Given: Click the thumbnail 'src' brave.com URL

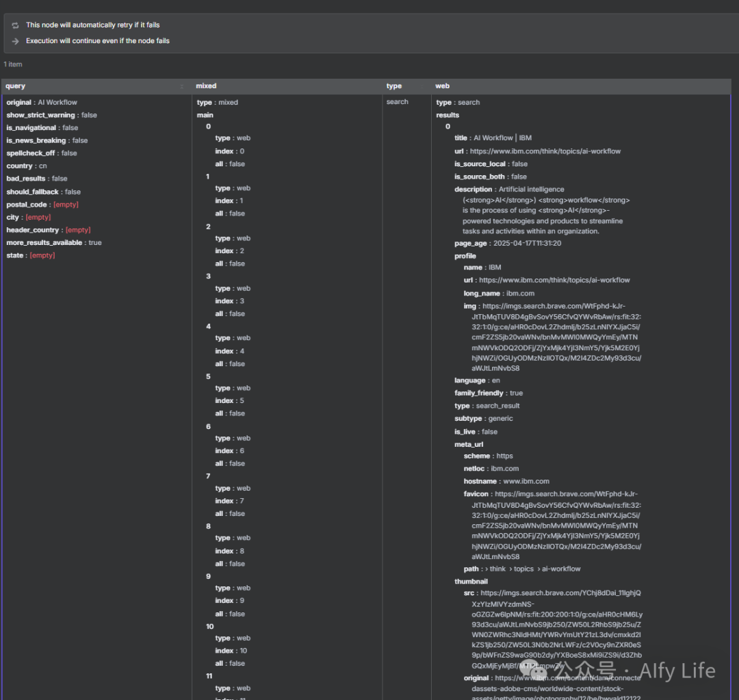Looking at the screenshot, I should (x=553, y=630).
